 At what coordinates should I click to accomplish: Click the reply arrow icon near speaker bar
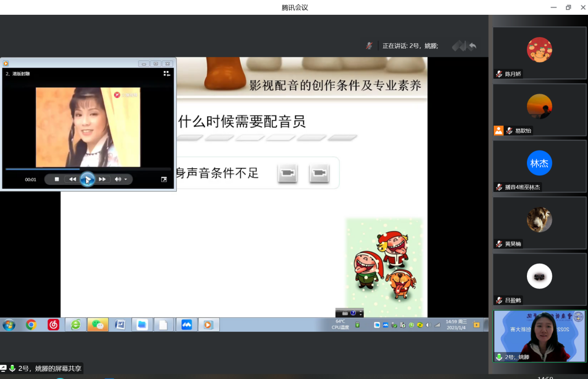tap(472, 46)
